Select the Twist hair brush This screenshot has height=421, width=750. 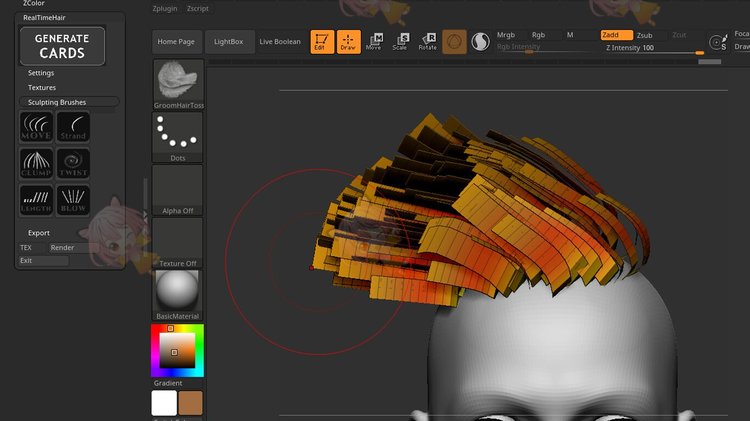pyautogui.click(x=73, y=164)
